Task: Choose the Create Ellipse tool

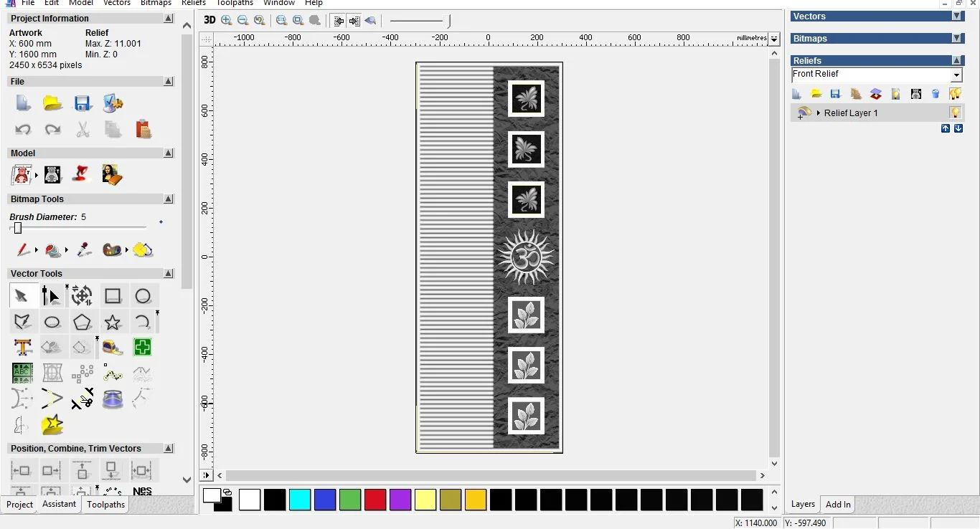Action: click(52, 322)
